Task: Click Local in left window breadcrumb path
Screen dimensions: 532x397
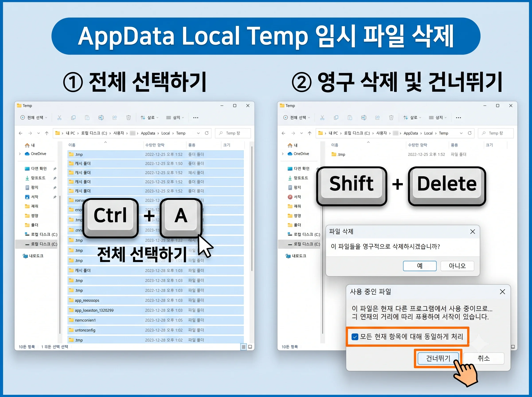Action: (x=165, y=133)
